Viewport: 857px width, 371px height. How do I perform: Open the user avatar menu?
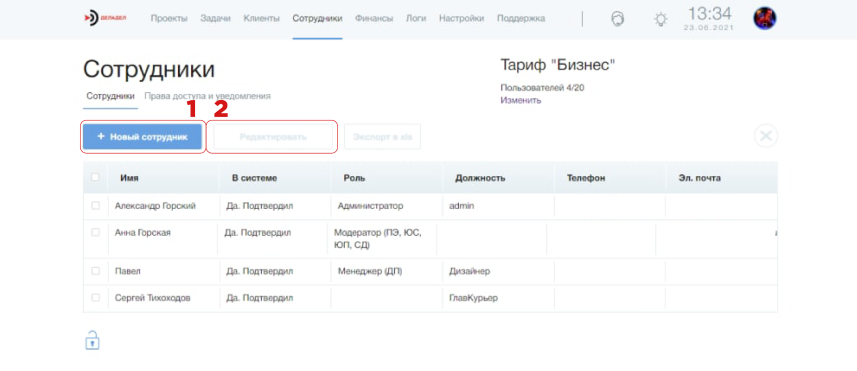pos(765,19)
